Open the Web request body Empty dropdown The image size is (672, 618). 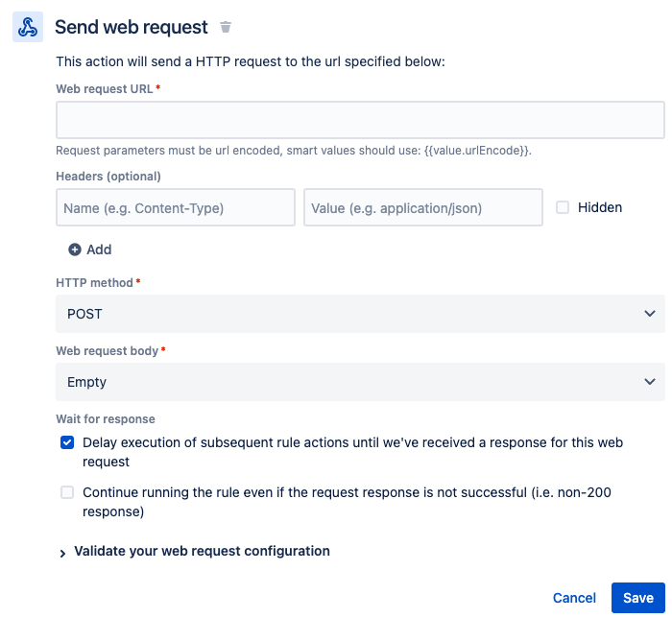(360, 382)
